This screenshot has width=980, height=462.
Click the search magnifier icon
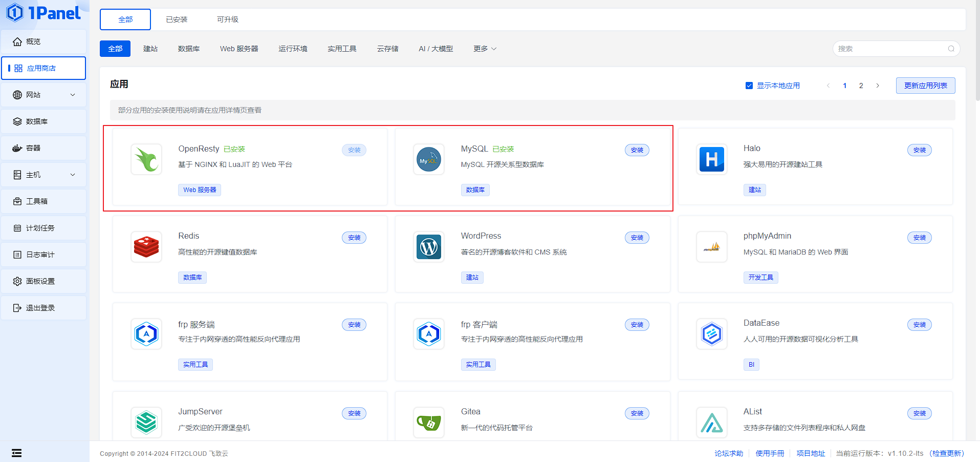pos(951,49)
